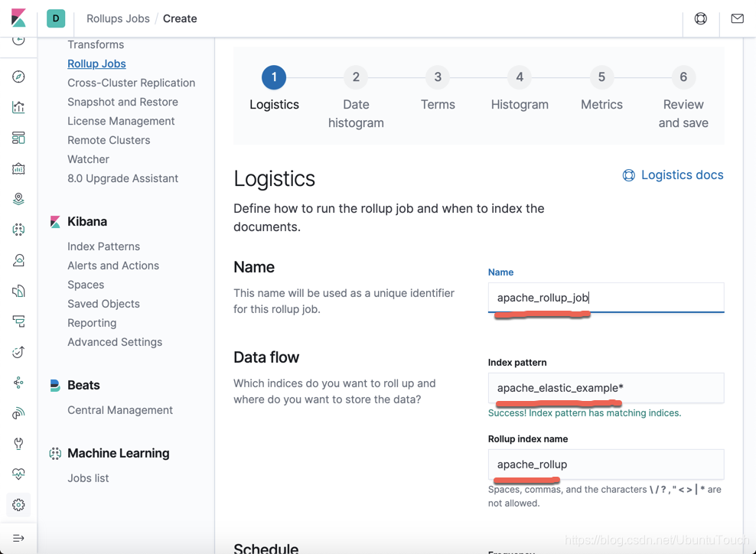Open Uptime from the side navigation
This screenshot has width=756, height=554.
(18, 352)
